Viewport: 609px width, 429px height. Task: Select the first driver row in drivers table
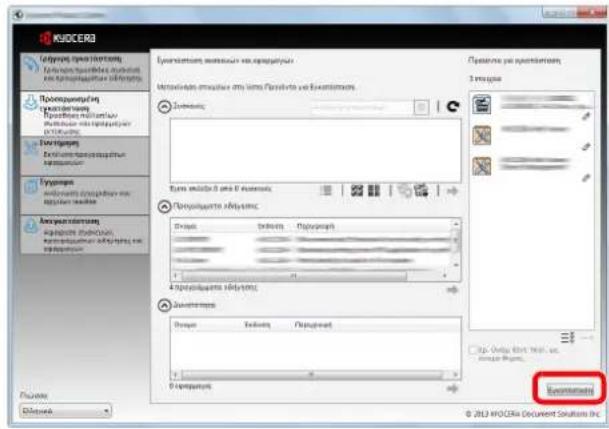pyautogui.click(x=311, y=240)
